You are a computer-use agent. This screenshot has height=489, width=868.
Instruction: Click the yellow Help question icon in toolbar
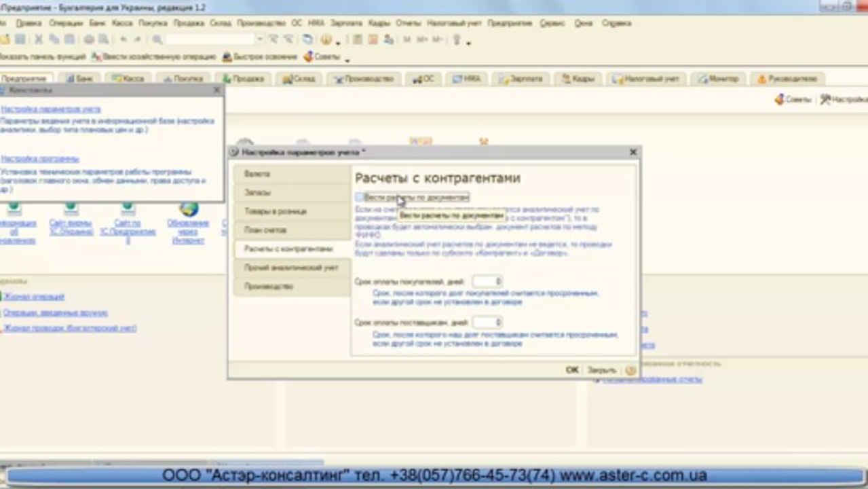point(326,39)
